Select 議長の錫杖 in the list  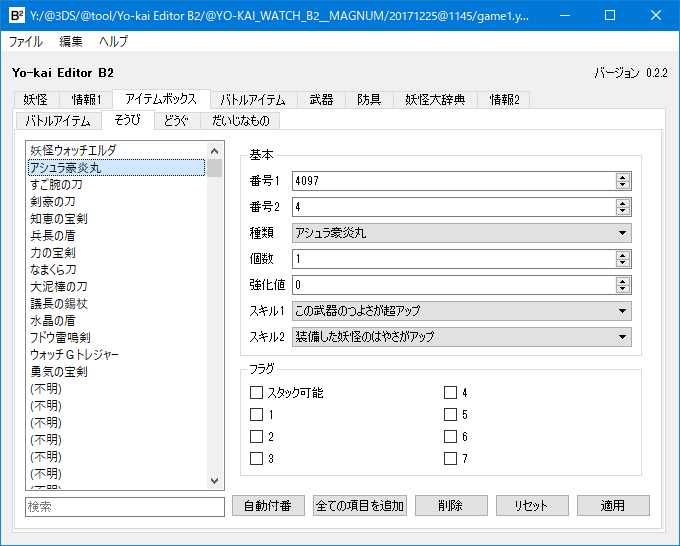pyautogui.click(x=117, y=304)
